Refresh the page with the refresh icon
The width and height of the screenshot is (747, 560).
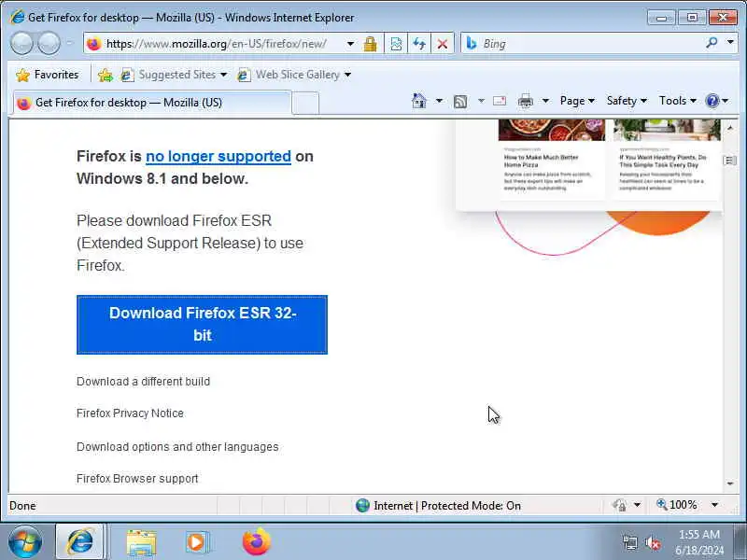click(419, 44)
